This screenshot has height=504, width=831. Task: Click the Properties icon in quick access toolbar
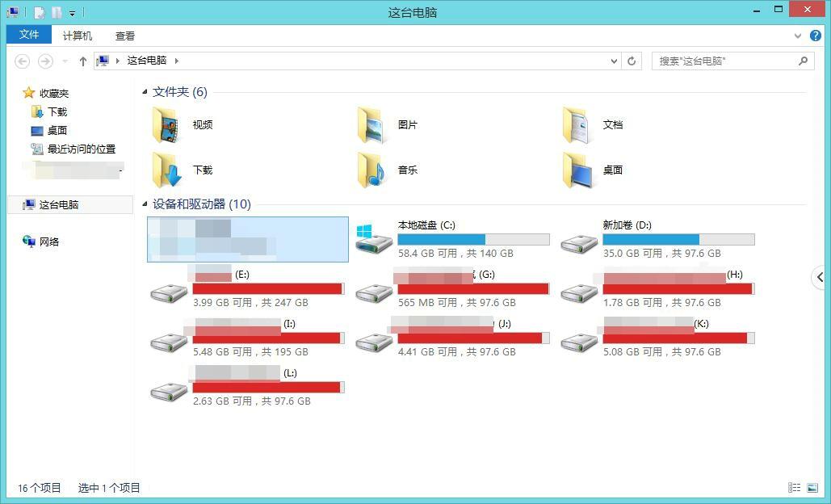click(x=37, y=12)
